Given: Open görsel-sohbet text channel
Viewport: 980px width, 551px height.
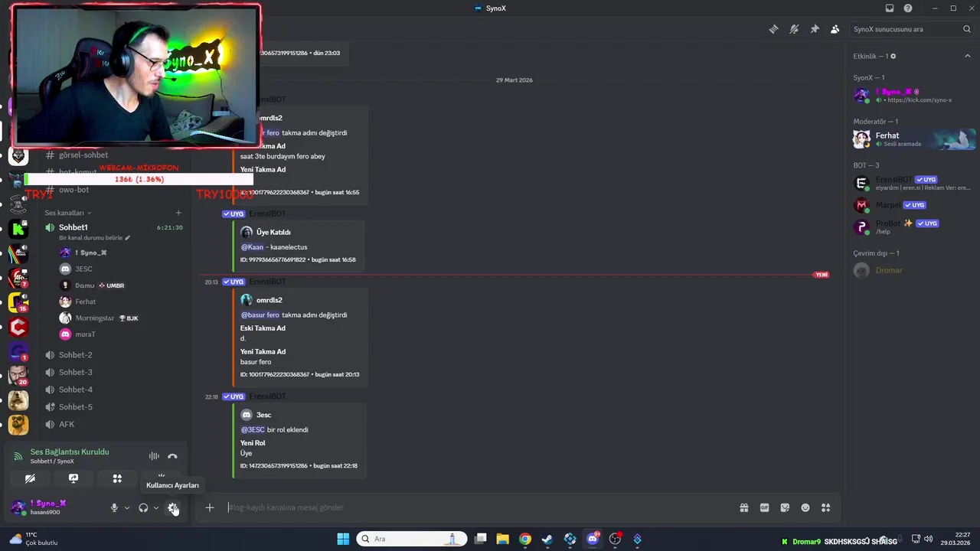Looking at the screenshot, I should point(113,155).
